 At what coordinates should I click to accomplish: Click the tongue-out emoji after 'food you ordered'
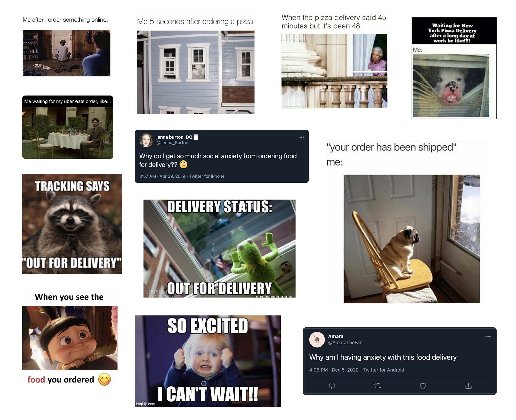pos(104,379)
